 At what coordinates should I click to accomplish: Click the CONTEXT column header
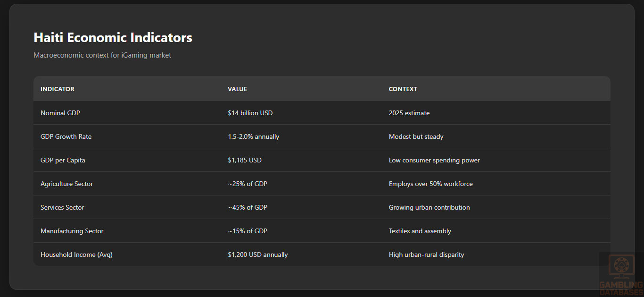(x=403, y=89)
